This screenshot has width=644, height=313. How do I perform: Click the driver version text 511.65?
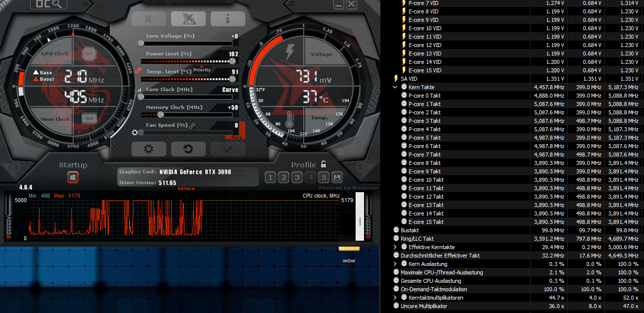[x=168, y=183]
